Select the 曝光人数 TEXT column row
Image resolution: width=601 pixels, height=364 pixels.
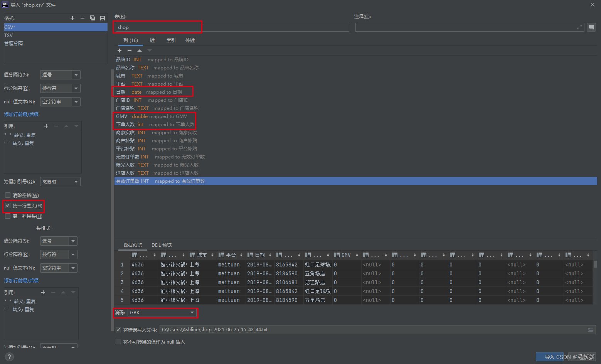(356, 165)
